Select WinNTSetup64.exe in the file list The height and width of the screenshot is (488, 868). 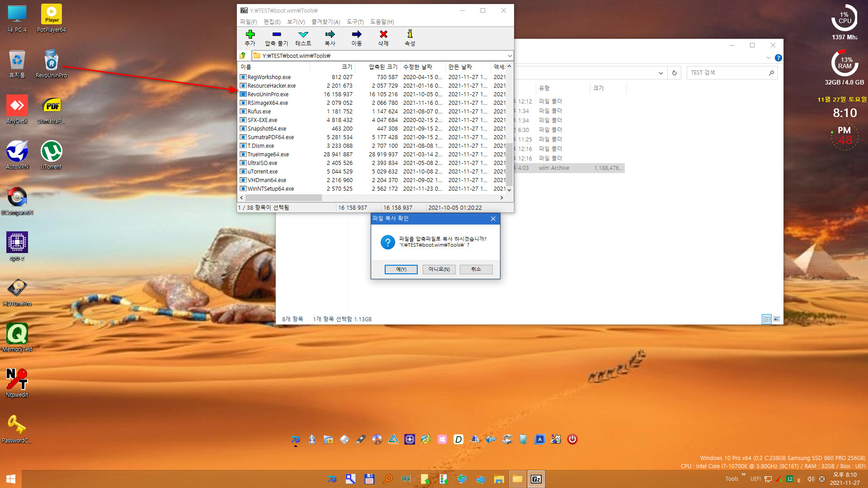[x=270, y=189]
